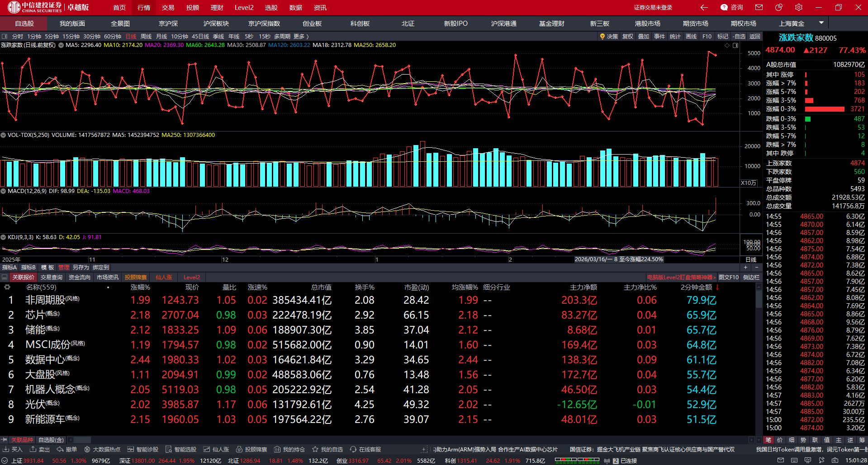The height and width of the screenshot is (465, 868).
Task: Toggle the 侧边栏 sidebar button
Action: [x=751, y=277]
